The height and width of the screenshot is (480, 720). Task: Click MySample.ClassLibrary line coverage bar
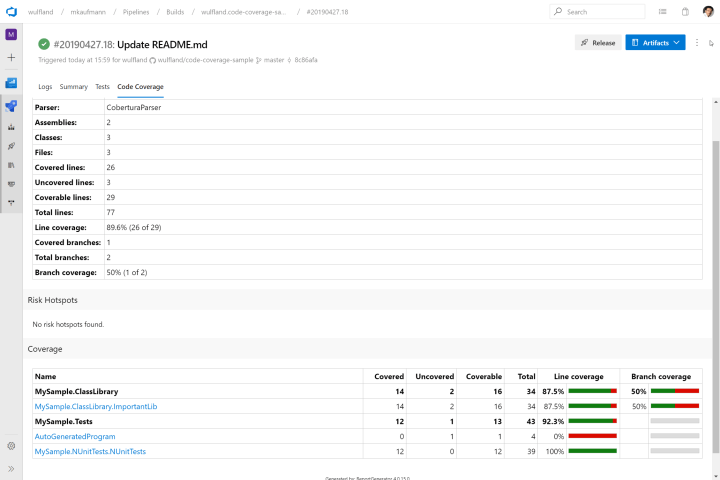tap(592, 391)
